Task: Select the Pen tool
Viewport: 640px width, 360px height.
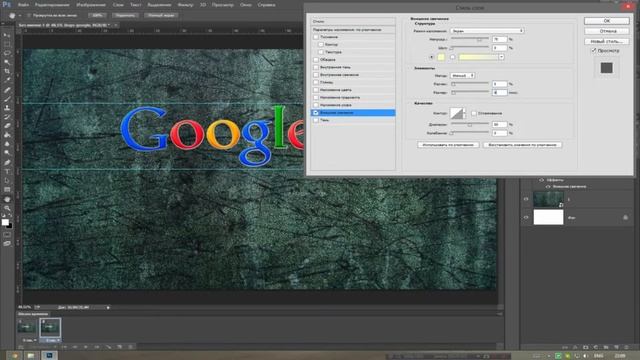Action: click(7, 162)
